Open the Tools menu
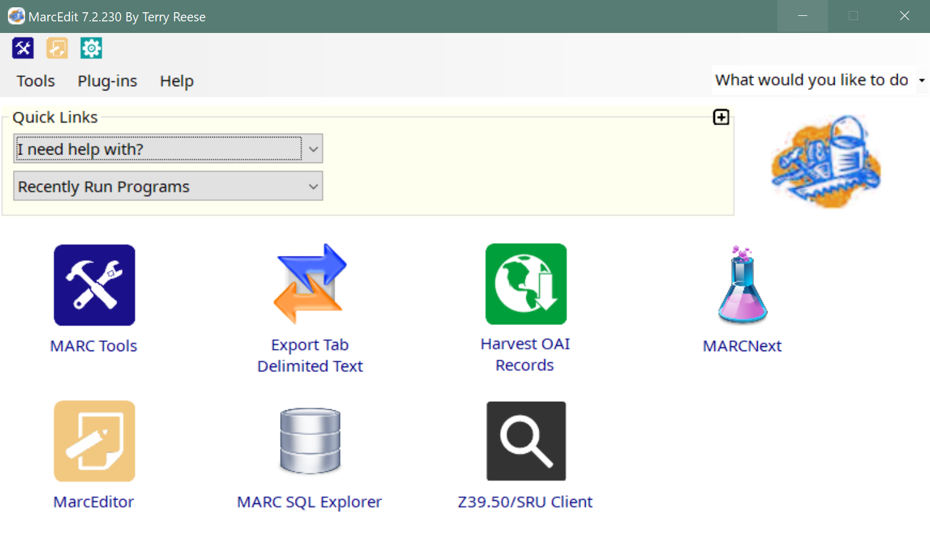 click(35, 81)
